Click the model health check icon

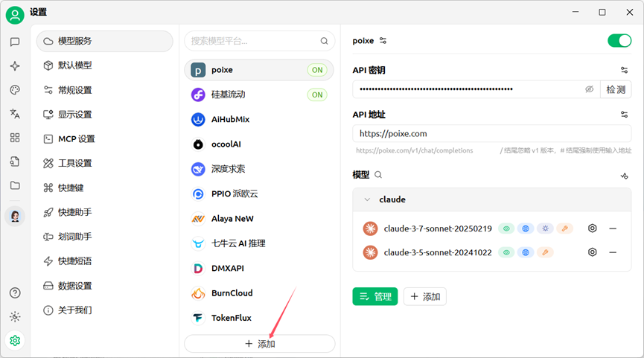(625, 176)
